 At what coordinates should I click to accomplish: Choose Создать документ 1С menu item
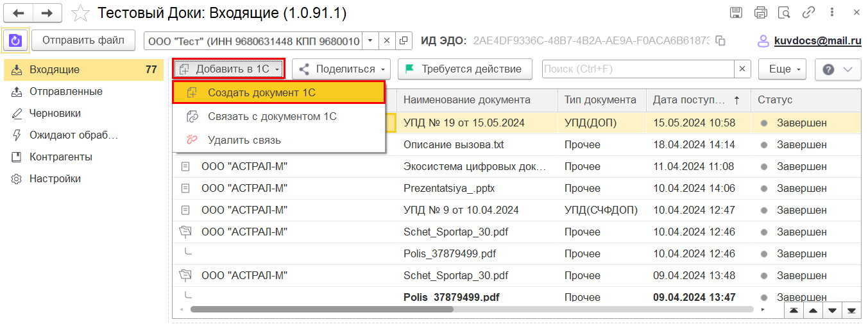(x=279, y=92)
